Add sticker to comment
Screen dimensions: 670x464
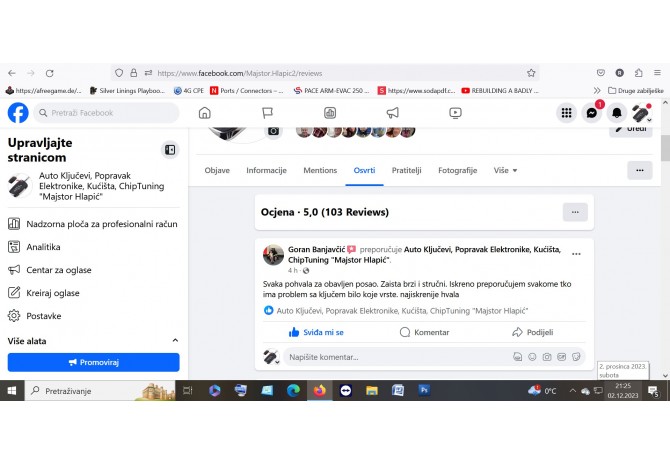(x=576, y=357)
